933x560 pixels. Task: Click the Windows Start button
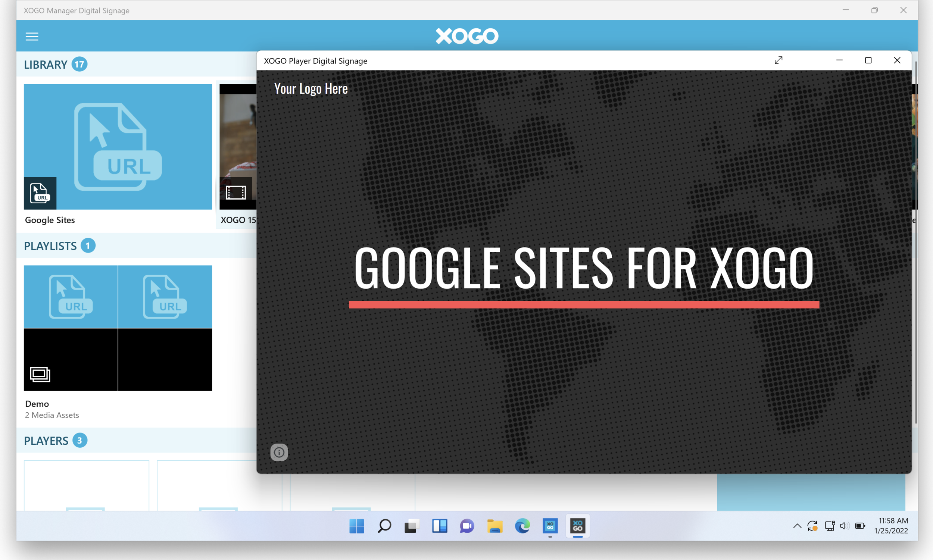pyautogui.click(x=356, y=526)
